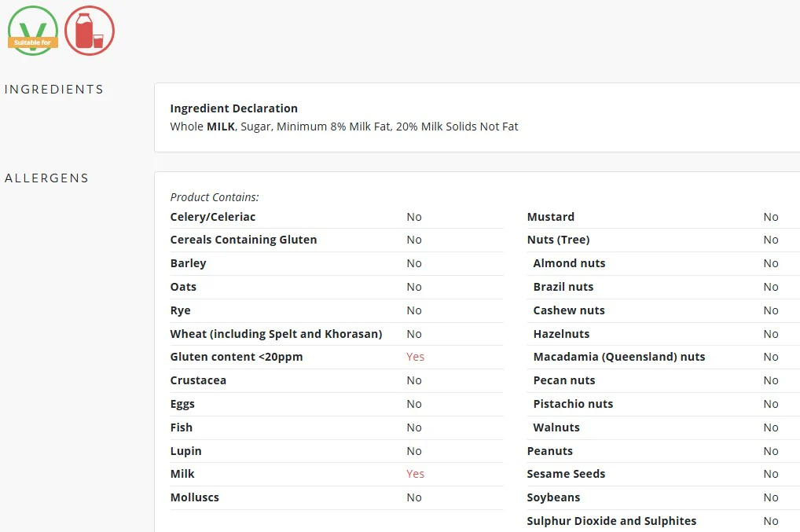Viewport: 800px width, 532px height.
Task: Select the Pistachio nuts row label
Action: click(x=573, y=404)
